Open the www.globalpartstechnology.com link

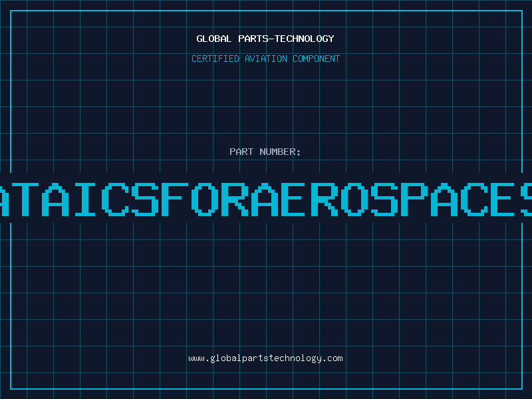[x=265, y=358]
